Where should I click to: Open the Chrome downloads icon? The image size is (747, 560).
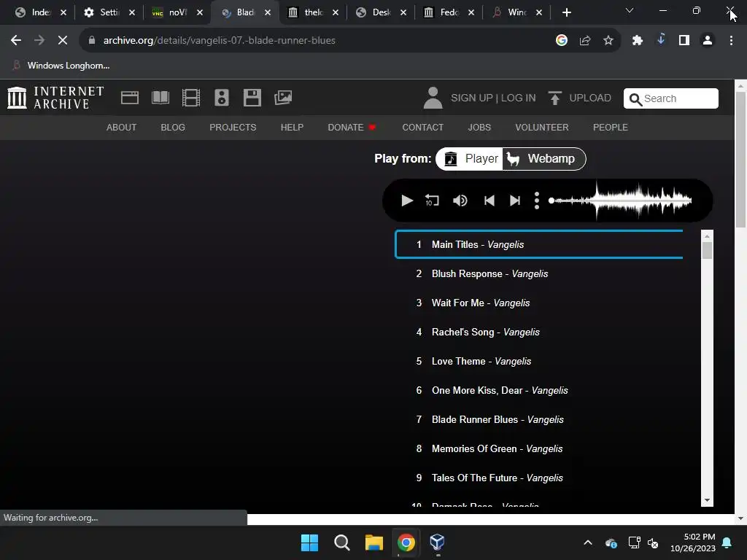click(661, 40)
